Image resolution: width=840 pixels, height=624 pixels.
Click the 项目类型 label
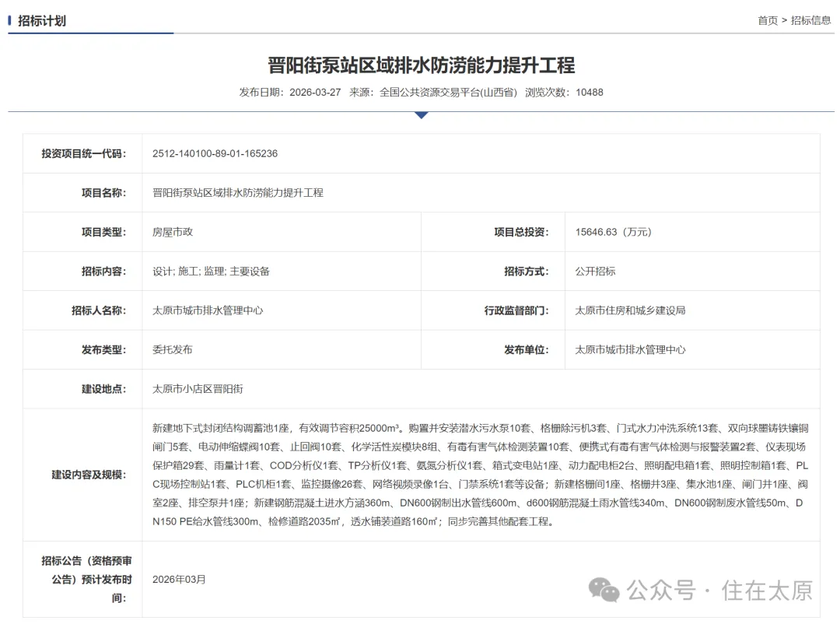coord(104,232)
